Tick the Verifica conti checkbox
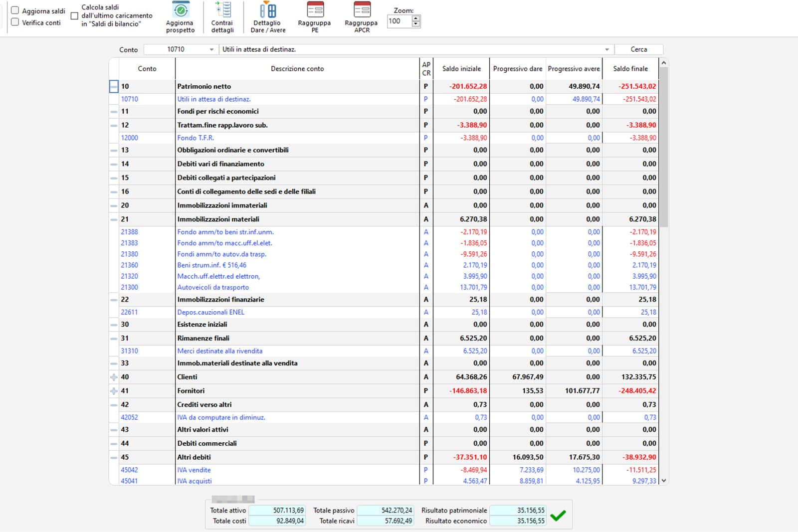Viewport: 798px width, 532px height. 15,22
